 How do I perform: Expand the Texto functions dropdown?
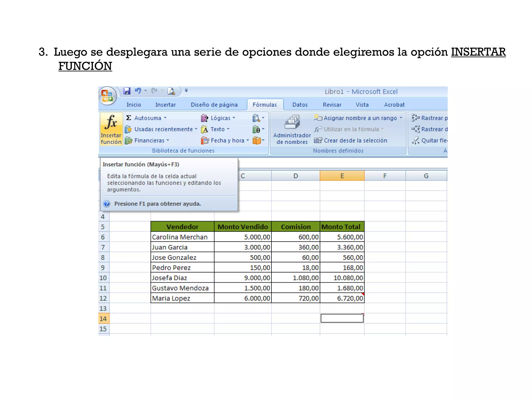point(217,129)
